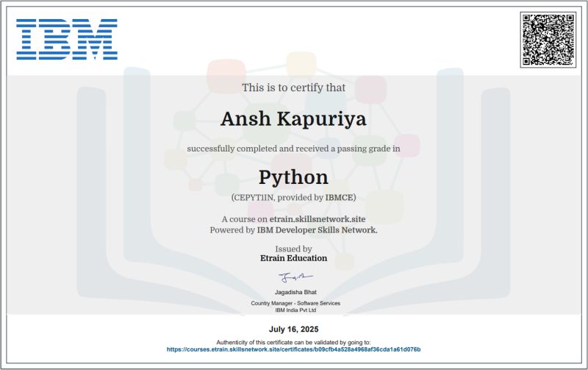Click the text "etrain.skillsnetwork.site"
This screenshot has width=588, height=370.
click(x=318, y=219)
